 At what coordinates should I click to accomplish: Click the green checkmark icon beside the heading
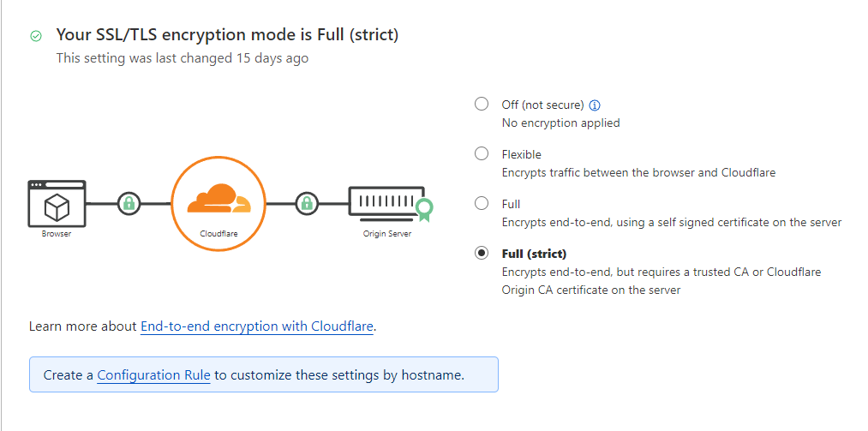pos(36,36)
